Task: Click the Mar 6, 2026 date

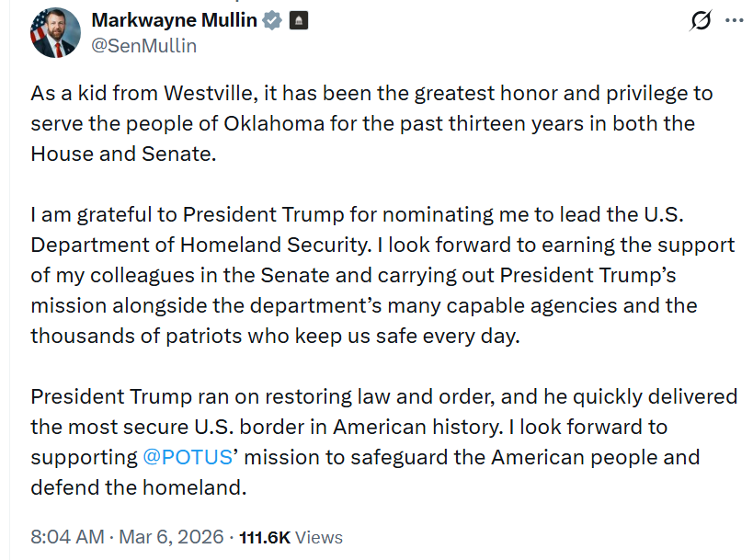Action: coord(172,537)
